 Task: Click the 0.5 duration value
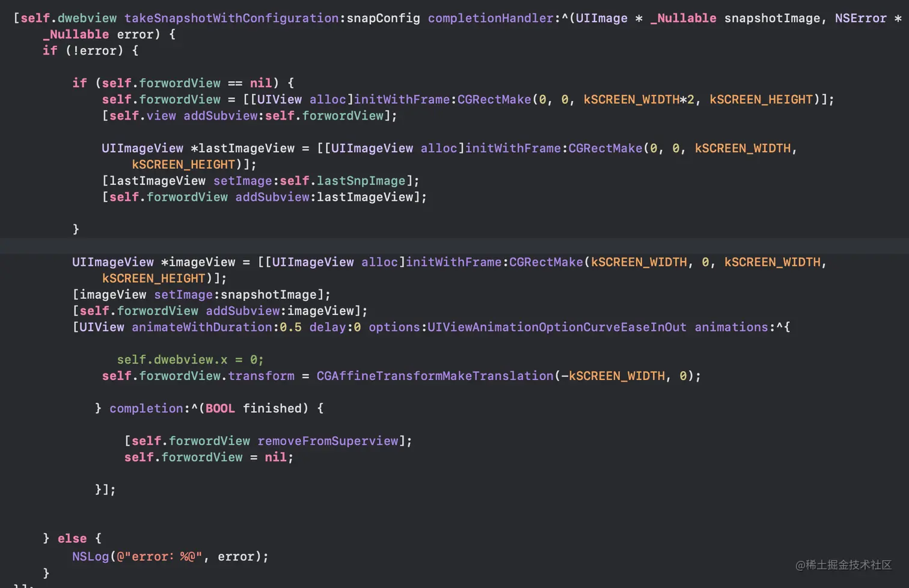(x=291, y=326)
